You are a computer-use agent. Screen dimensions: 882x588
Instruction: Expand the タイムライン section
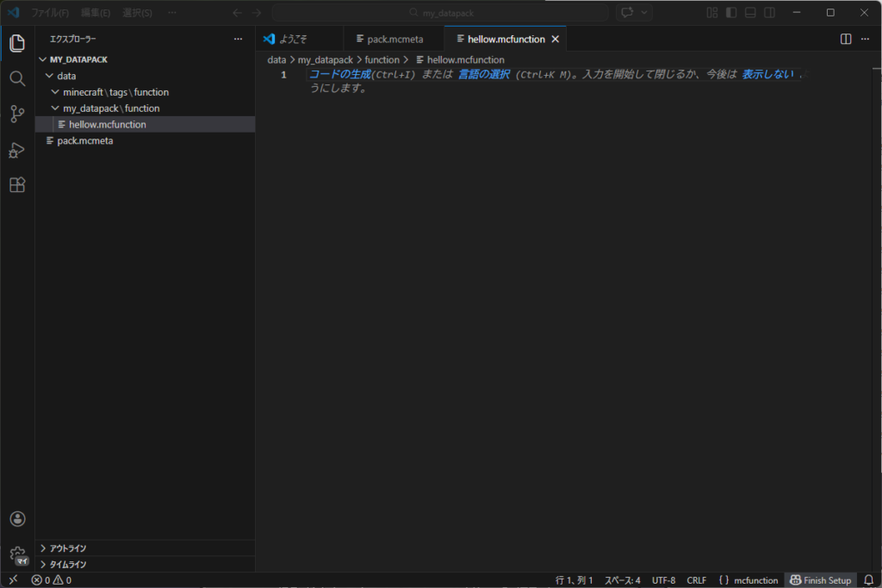[x=69, y=564]
